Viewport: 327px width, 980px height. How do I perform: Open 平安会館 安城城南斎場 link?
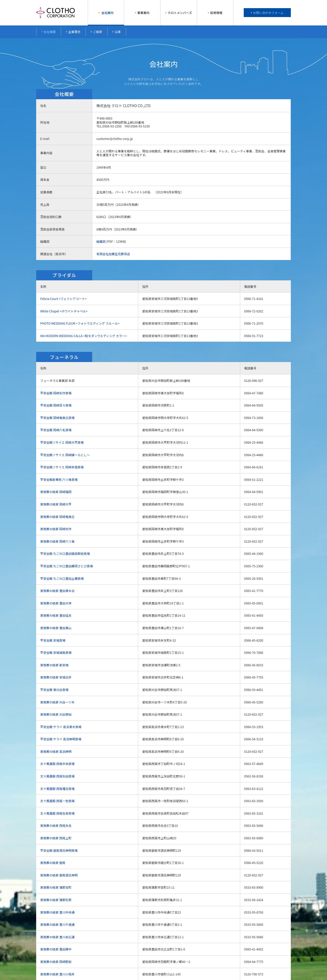click(x=56, y=653)
